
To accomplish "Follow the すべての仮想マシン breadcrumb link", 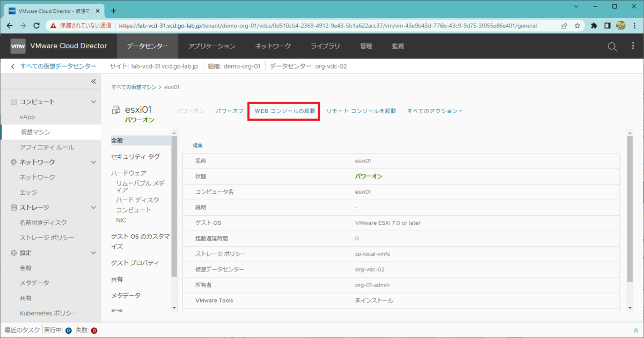I will 134,87.
